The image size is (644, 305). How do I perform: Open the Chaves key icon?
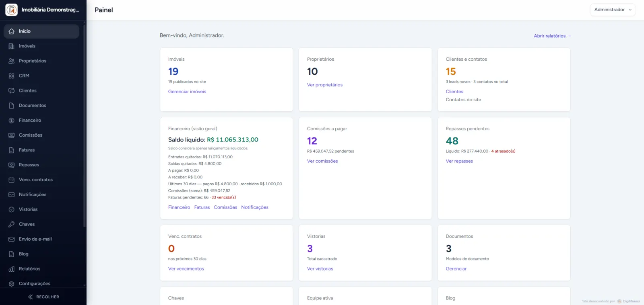point(11,224)
